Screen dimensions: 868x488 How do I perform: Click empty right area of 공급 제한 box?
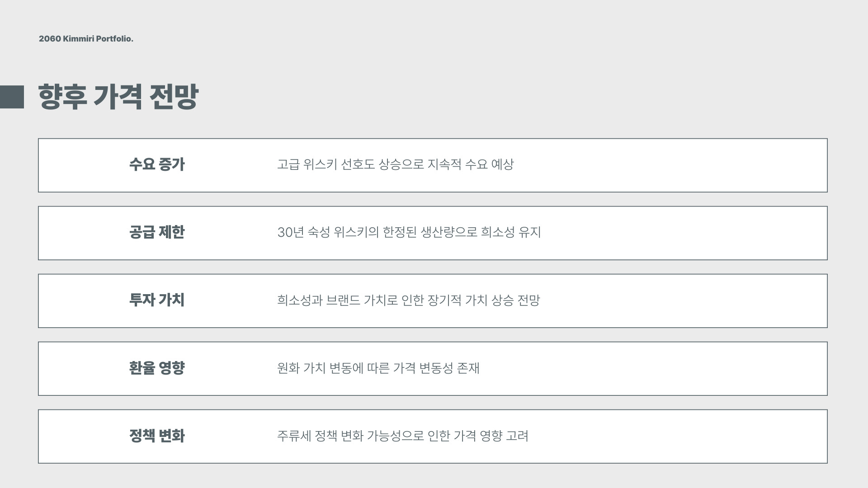click(678, 233)
